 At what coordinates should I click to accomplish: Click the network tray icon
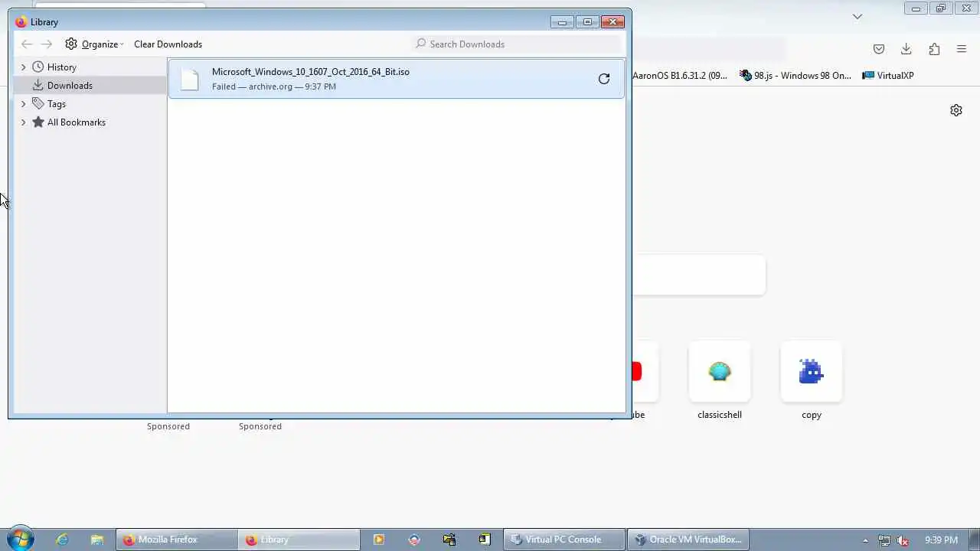[x=884, y=540]
